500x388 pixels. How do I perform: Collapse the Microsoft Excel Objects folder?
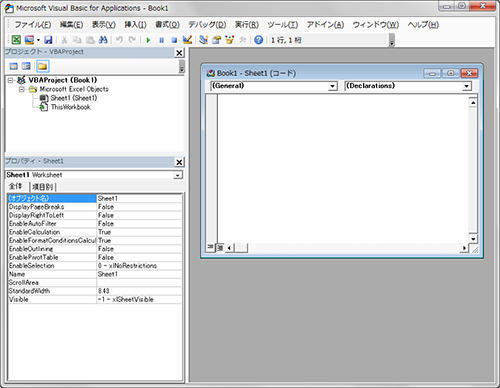(22, 89)
